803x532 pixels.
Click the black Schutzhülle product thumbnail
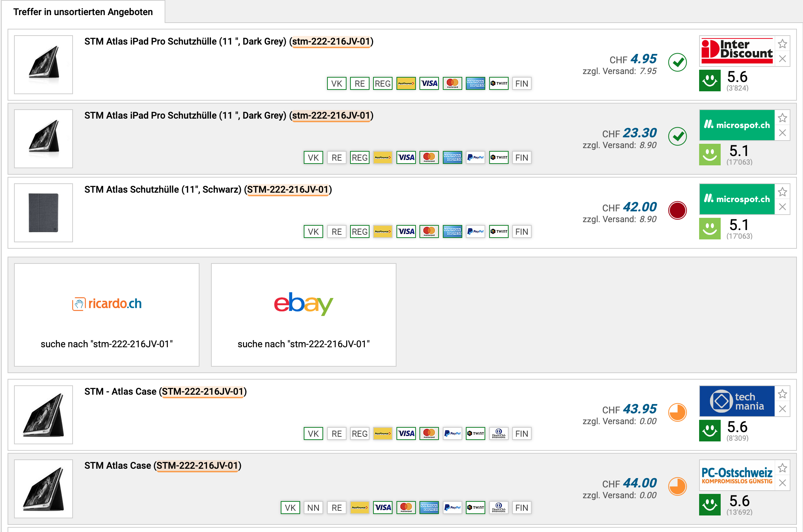43,213
